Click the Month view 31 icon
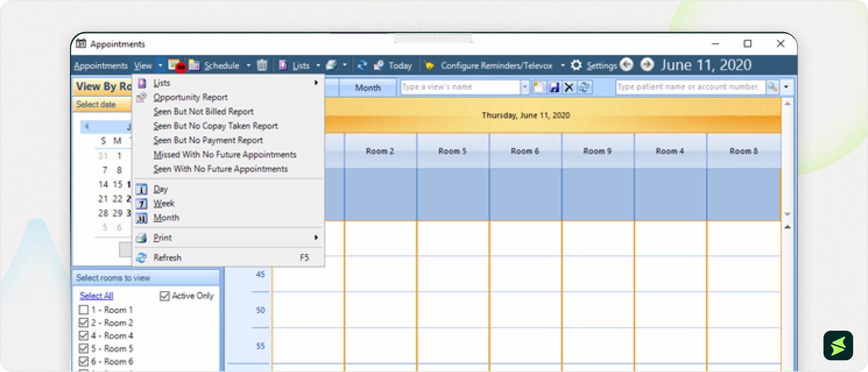This screenshot has height=372, width=868. tap(141, 218)
